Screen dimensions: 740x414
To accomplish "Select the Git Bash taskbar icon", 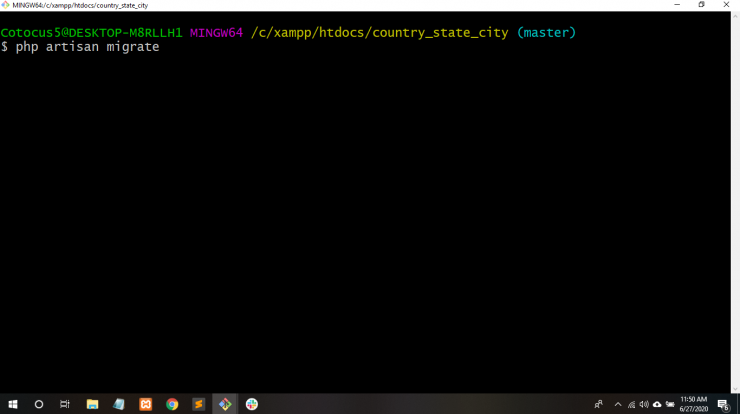I will [x=225, y=404].
